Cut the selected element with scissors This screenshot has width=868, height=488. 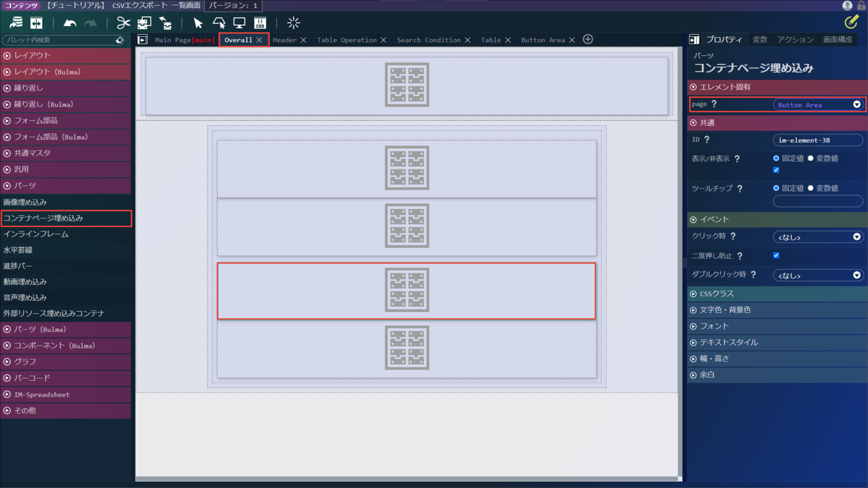(123, 23)
